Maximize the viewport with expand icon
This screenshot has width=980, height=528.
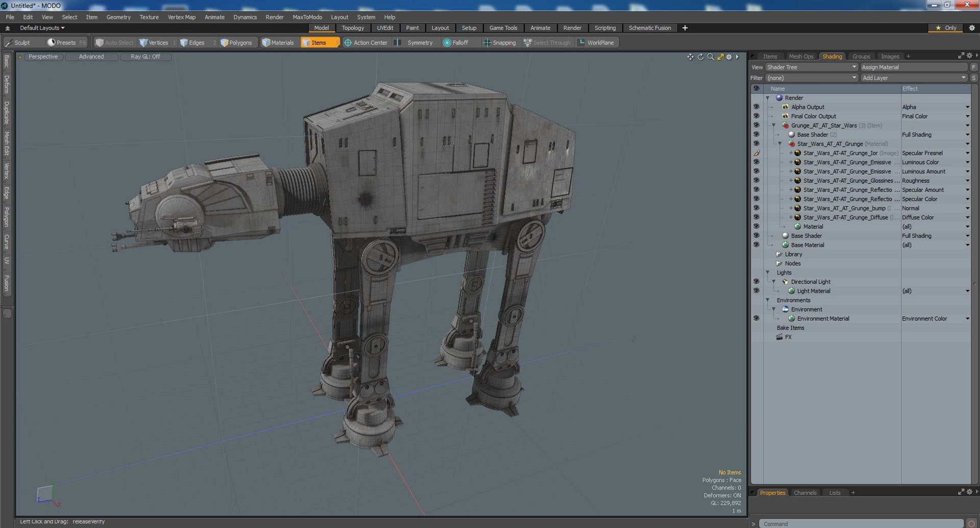click(x=720, y=57)
